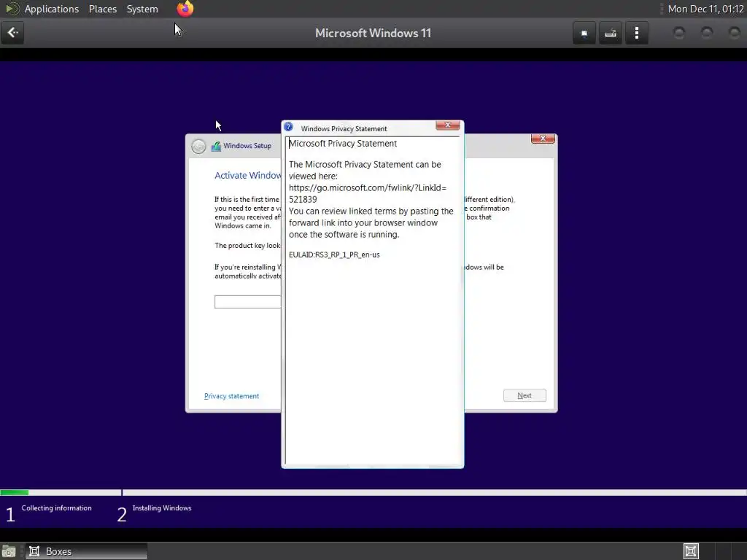Screen dimensions: 747x560
Task: Click the Collecting information step label
Action: click(56, 508)
